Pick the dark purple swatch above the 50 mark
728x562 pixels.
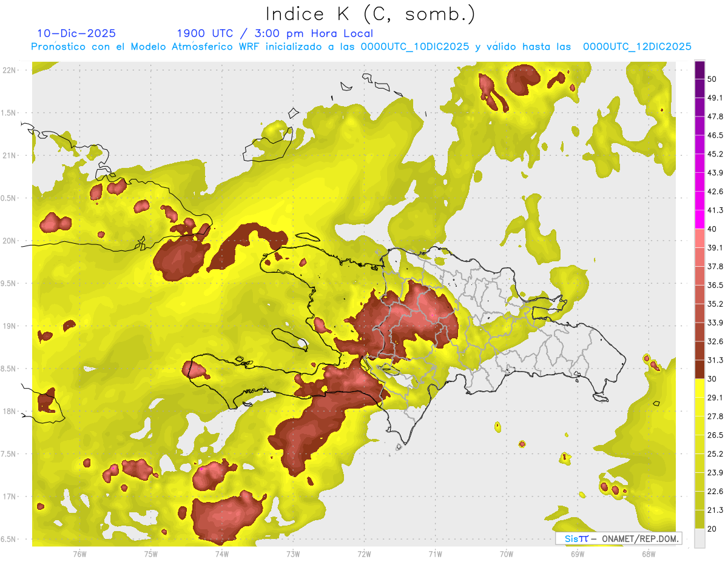point(699,70)
